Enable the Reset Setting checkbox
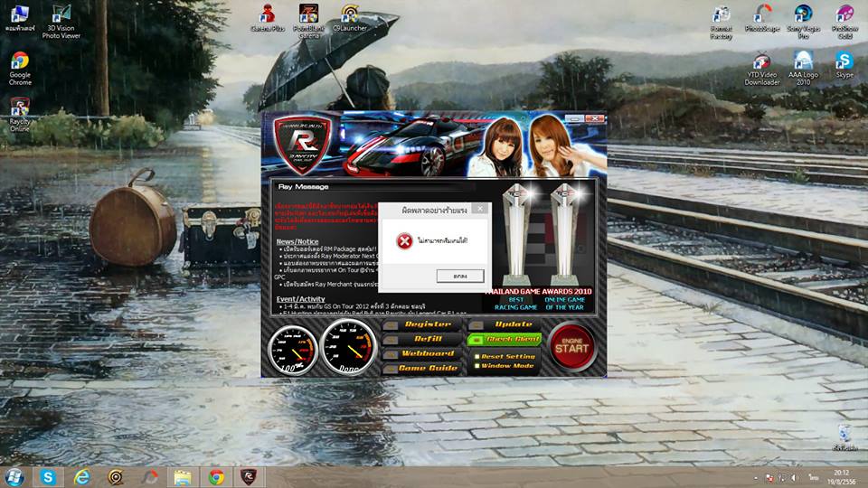The width and height of the screenshot is (868, 488). [x=477, y=357]
